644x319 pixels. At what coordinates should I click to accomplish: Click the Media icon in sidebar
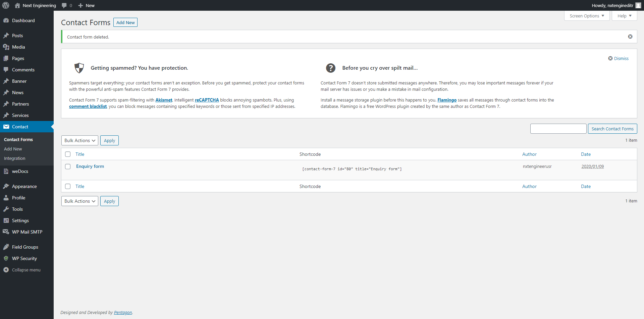coord(6,47)
